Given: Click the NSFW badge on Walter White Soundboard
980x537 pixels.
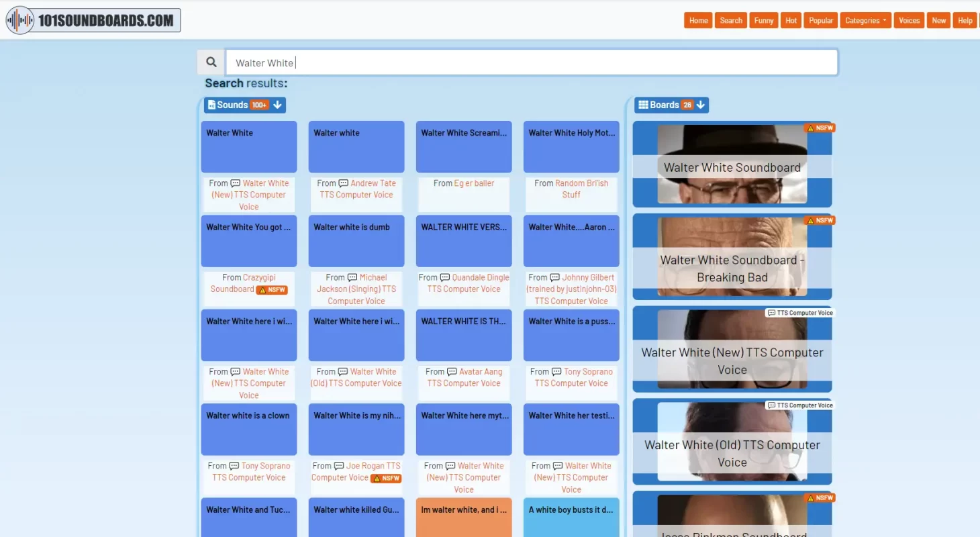Looking at the screenshot, I should click(820, 128).
